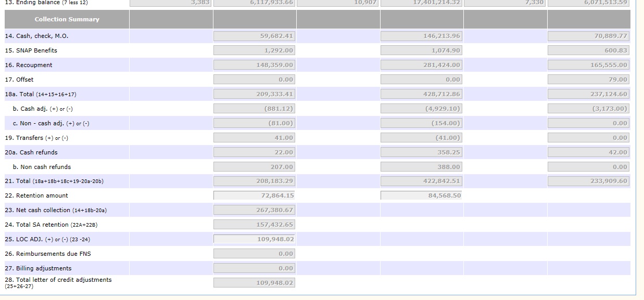644x300 pixels.
Task: Click the Offset field showing 79.00
Action: (x=588, y=80)
